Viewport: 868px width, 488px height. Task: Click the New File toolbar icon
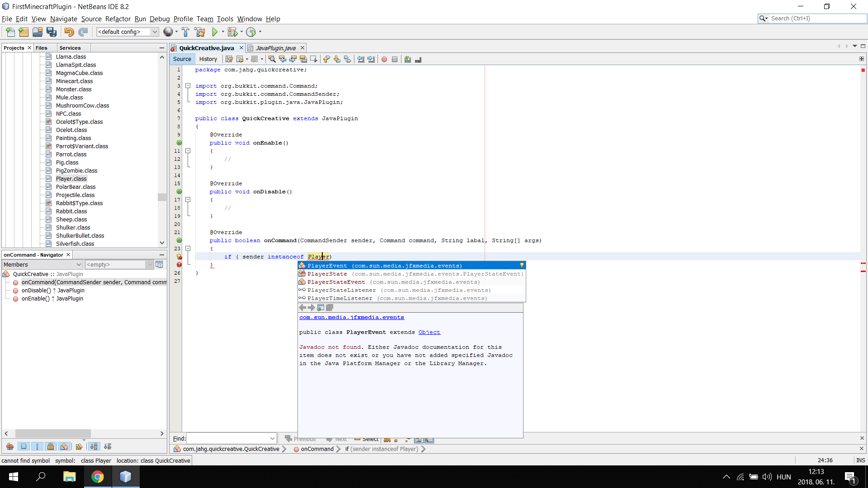point(10,32)
